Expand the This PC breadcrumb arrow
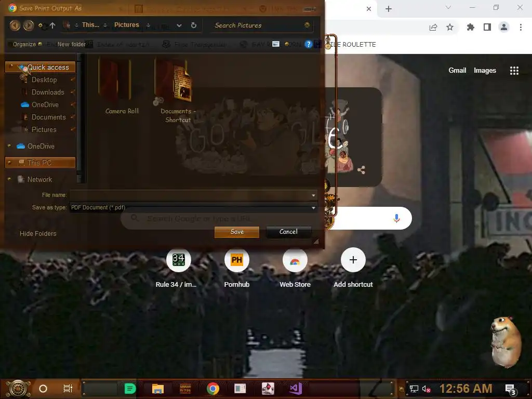The height and width of the screenshot is (399, 532). (x=105, y=25)
